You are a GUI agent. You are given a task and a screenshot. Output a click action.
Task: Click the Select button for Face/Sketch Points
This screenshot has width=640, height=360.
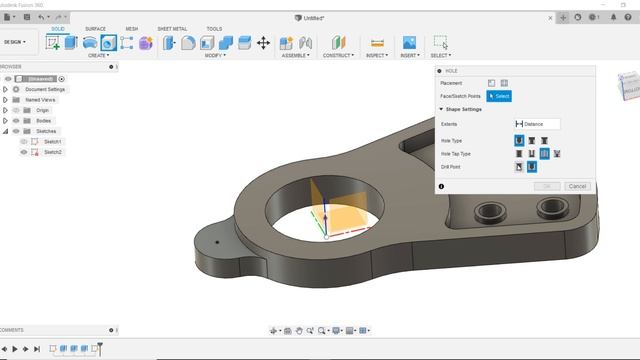click(499, 96)
